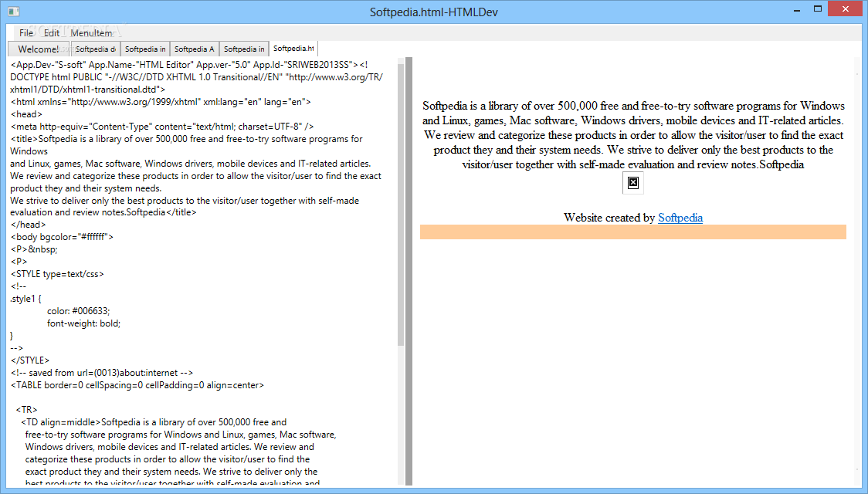Switch to the Welcome! tab
868x494 pixels.
tap(39, 49)
